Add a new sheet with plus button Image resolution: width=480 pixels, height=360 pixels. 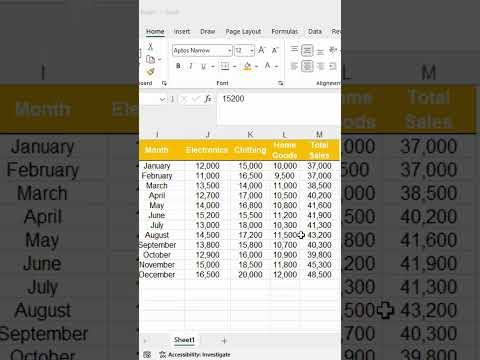(224, 341)
